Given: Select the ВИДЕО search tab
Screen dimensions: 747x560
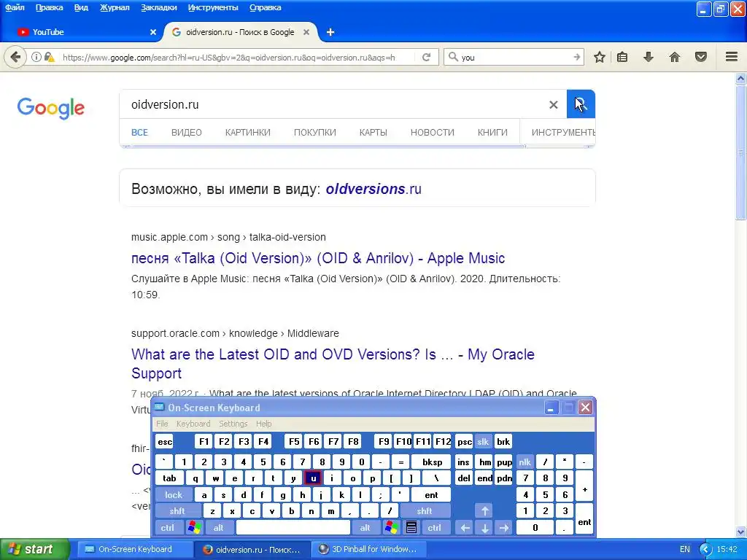Looking at the screenshot, I should point(186,133).
